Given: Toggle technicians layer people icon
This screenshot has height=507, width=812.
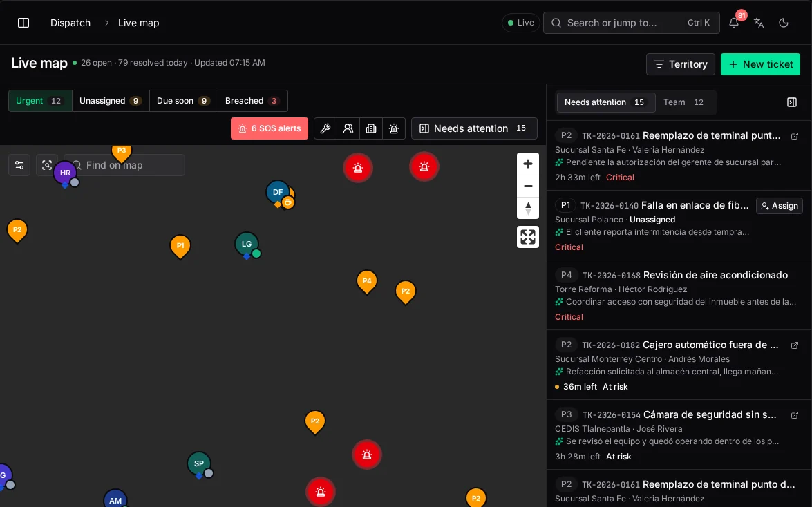Looking at the screenshot, I should coord(348,128).
